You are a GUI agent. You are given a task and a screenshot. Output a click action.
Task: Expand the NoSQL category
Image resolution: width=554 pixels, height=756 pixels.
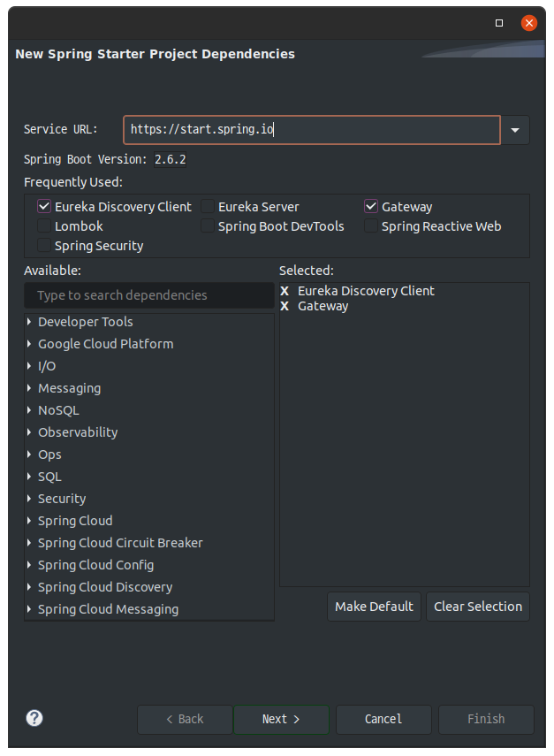[x=29, y=410]
